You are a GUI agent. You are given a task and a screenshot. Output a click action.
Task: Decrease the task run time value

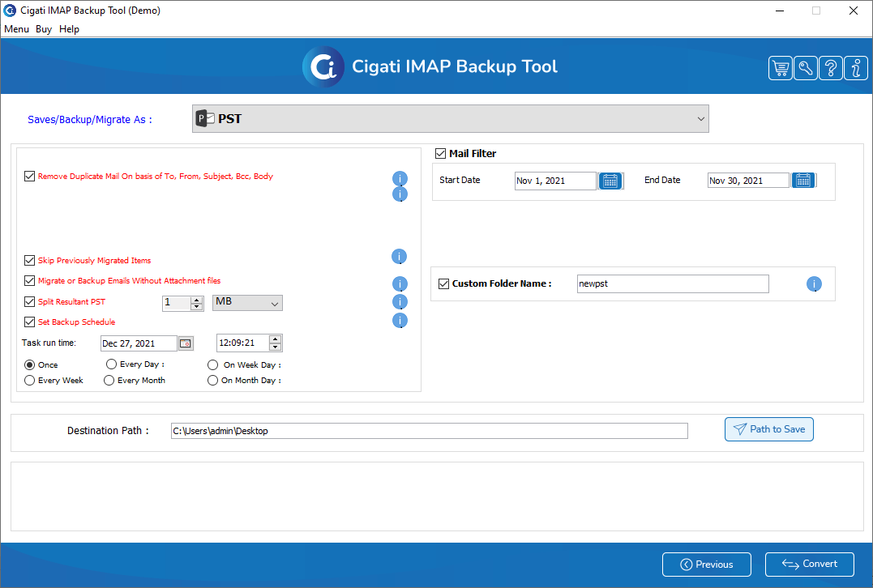tap(275, 347)
